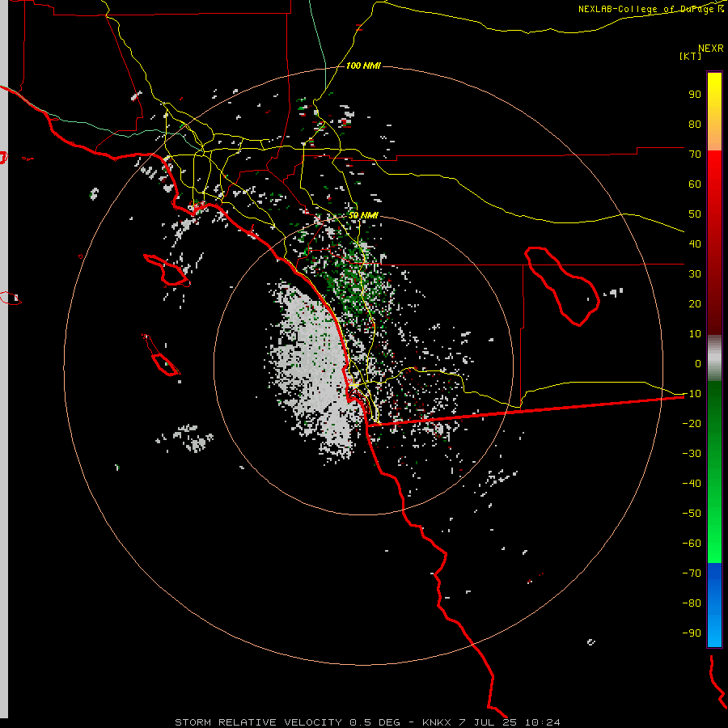Click the NEXR label above the scale

click(x=710, y=49)
